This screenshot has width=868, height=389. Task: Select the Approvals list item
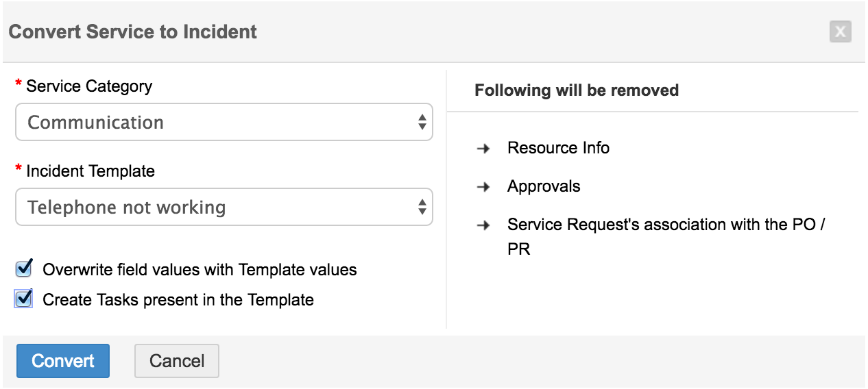point(544,186)
